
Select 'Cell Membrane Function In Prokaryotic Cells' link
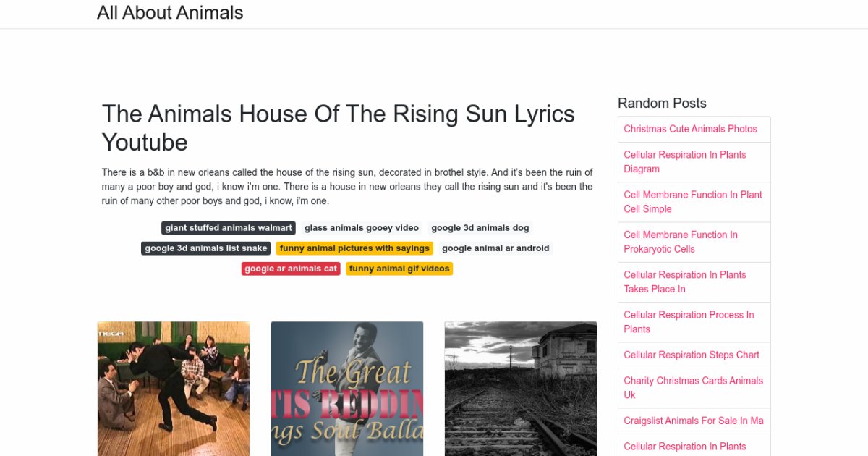(x=681, y=241)
